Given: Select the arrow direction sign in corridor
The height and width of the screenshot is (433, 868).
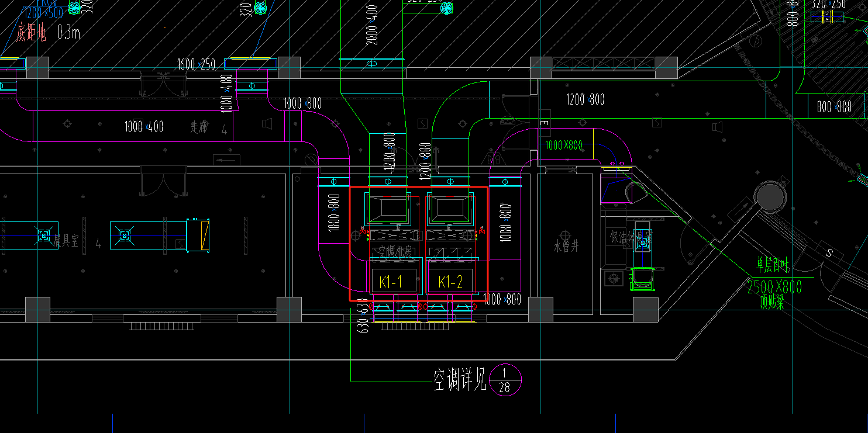Looking at the screenshot, I should 226,160.
